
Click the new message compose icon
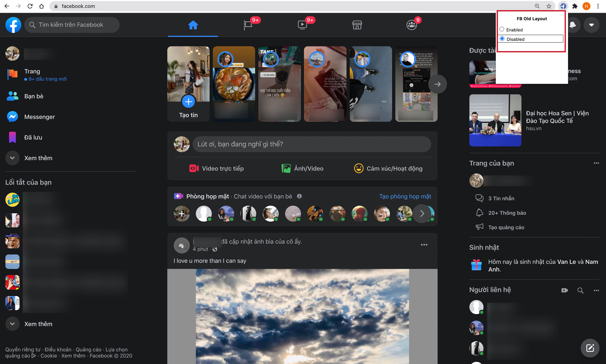(590, 348)
